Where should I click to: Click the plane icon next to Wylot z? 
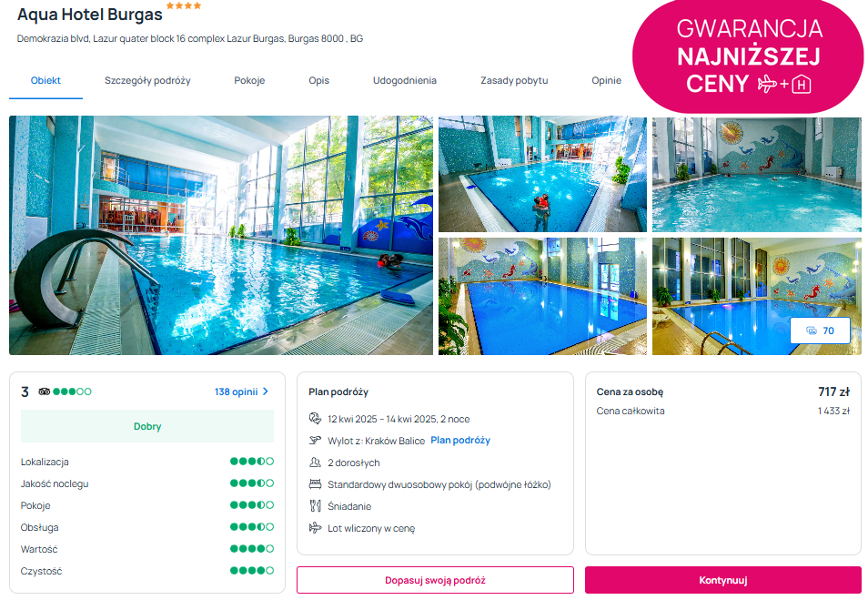pos(315,441)
